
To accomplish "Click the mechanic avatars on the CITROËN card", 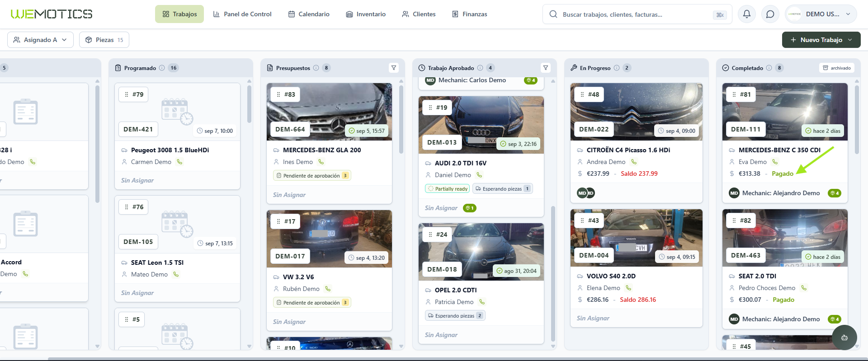I will point(586,193).
